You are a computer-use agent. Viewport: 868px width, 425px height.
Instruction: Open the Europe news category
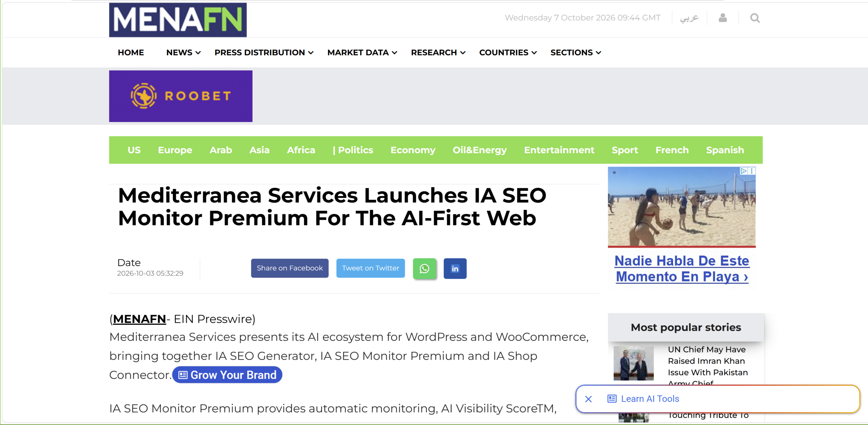pyautogui.click(x=175, y=150)
